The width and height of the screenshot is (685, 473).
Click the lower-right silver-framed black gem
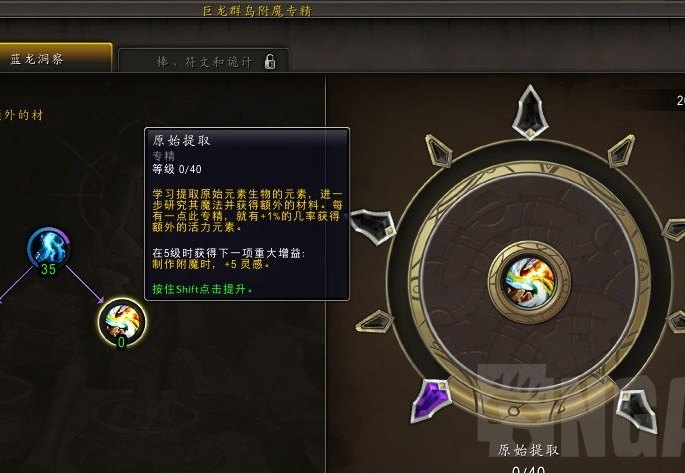coord(637,411)
